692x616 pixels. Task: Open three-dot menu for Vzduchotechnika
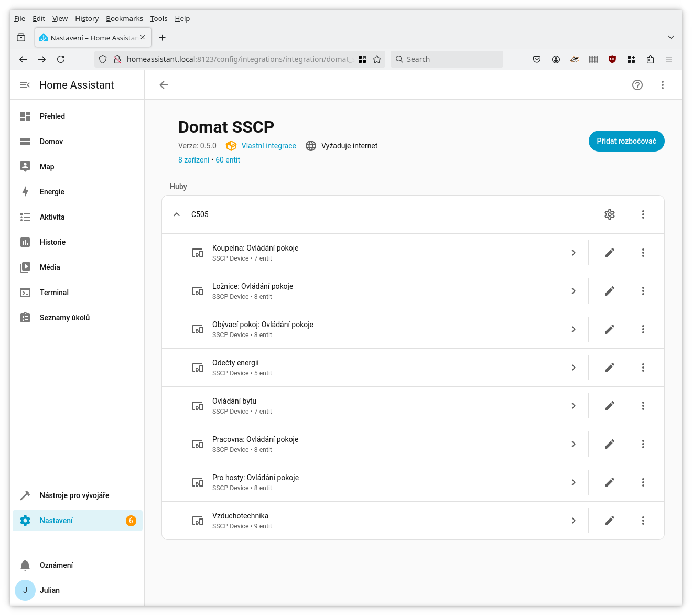(643, 521)
